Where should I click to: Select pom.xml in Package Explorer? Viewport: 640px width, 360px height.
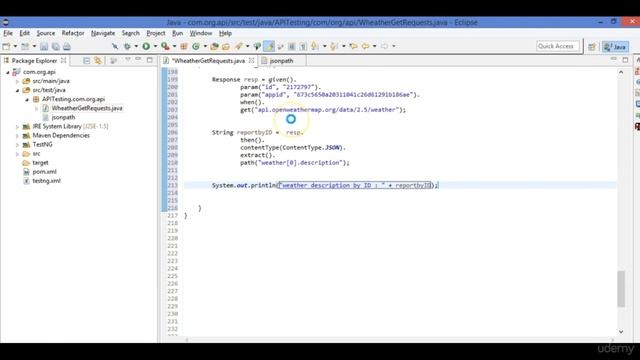pos(44,172)
